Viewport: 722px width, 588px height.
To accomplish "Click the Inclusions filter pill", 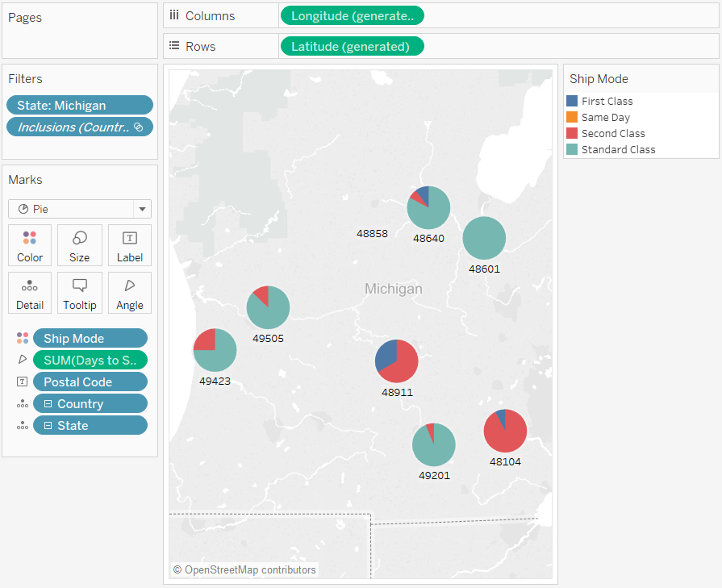I will pos(79,127).
